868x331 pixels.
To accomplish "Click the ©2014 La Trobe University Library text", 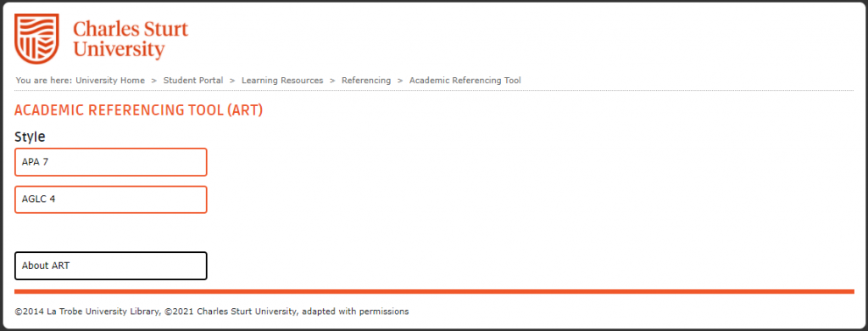I will pos(87,311).
